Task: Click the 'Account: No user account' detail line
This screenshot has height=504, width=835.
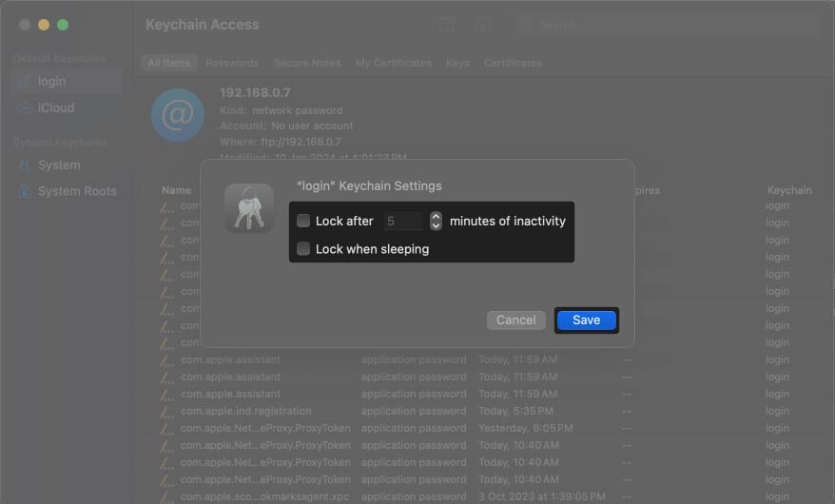Action: click(286, 126)
